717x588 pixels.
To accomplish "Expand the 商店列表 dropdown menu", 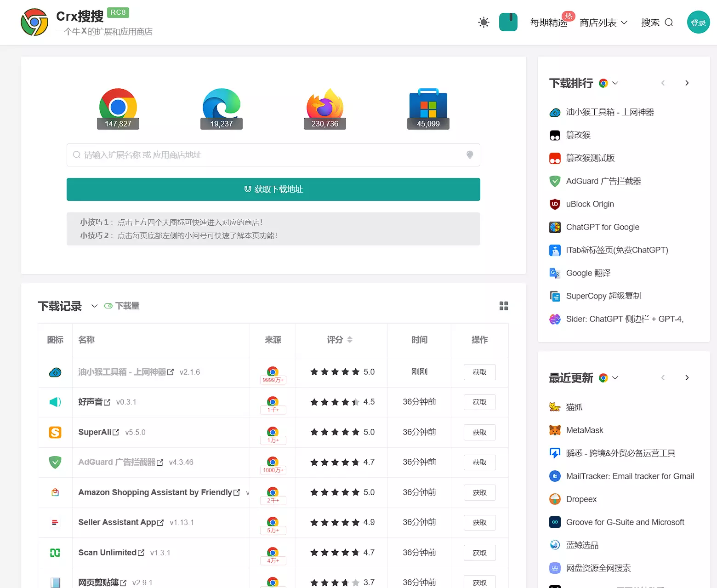I will pos(603,23).
